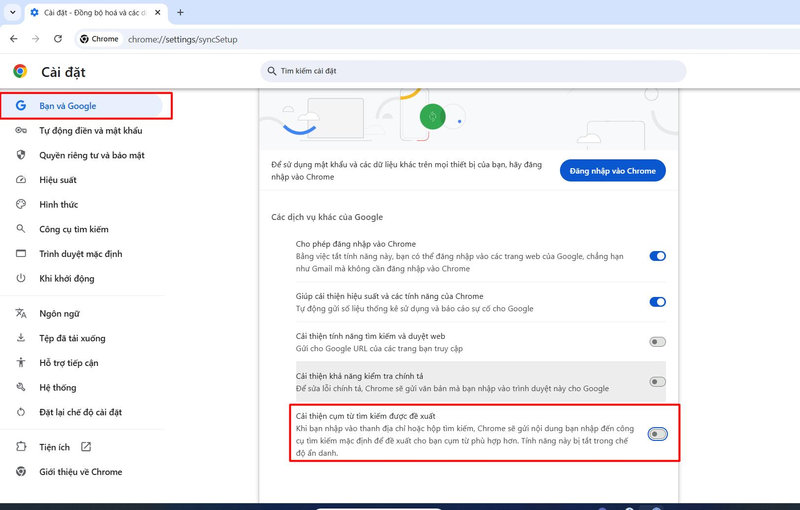Image resolution: width=800 pixels, height=510 pixels.
Task: Enable Cải thiện khả năng kiểm tra chính tả
Action: (x=658, y=381)
